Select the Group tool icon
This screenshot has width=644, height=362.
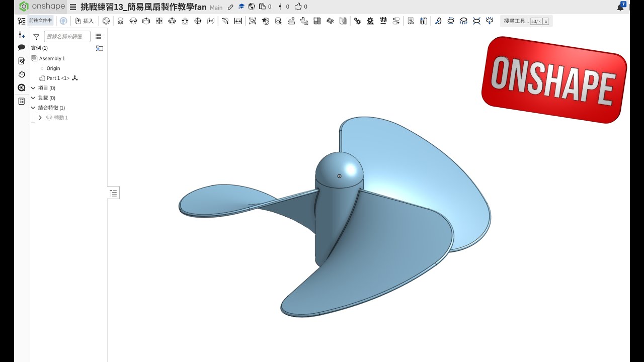click(x=253, y=21)
